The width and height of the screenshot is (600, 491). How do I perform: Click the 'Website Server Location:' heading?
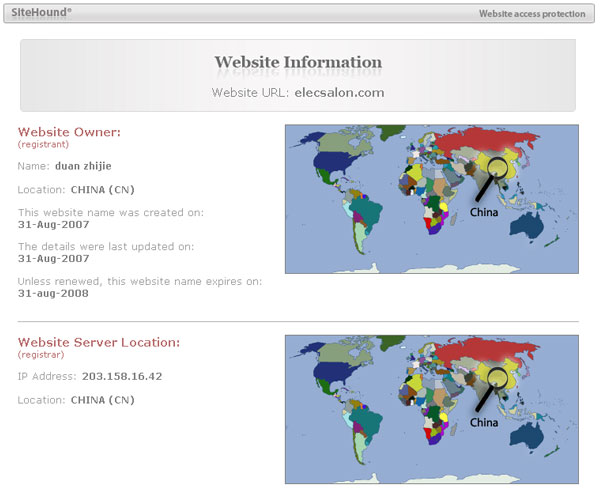[x=99, y=342]
